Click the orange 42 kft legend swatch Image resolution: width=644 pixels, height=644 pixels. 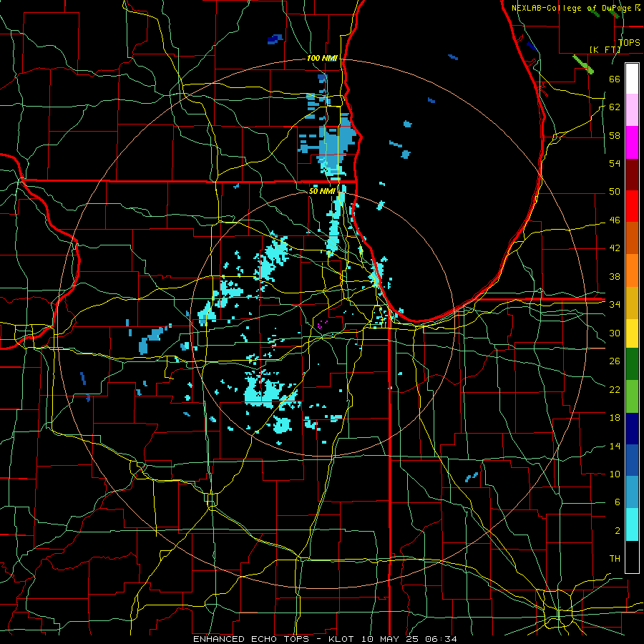coord(632,270)
